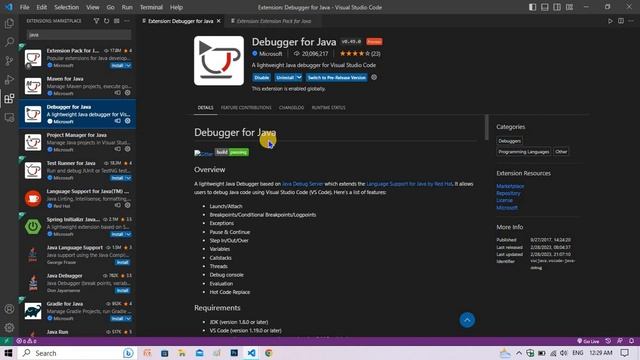This screenshot has width=640, height=360.
Task: Open Install dropdown for Spring Initializr
Action: (x=129, y=234)
